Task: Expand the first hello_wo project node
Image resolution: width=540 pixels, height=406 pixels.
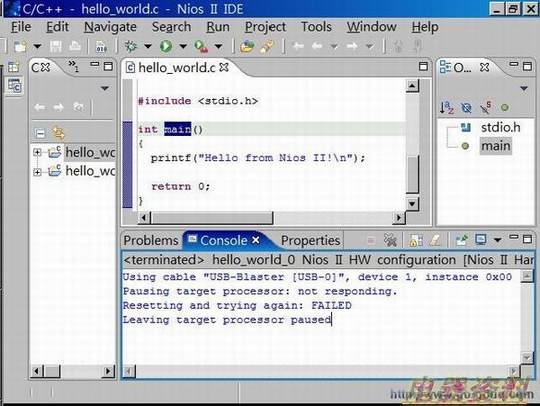Action: click(x=37, y=152)
